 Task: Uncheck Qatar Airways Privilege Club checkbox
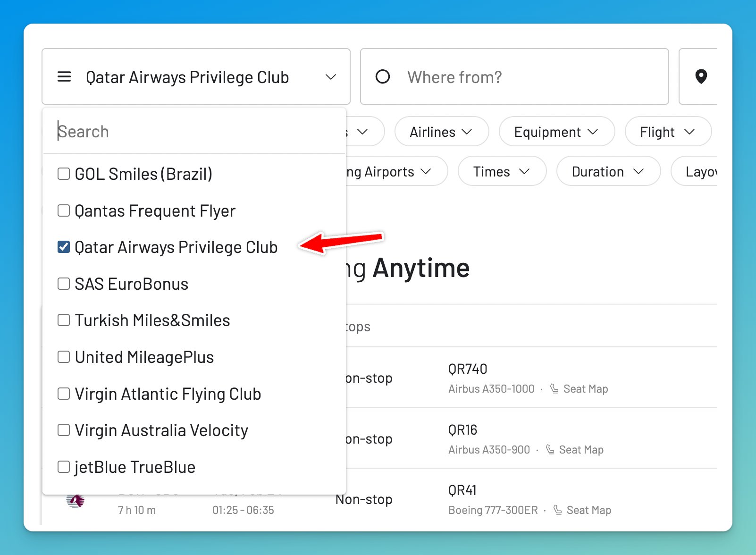pyautogui.click(x=64, y=247)
